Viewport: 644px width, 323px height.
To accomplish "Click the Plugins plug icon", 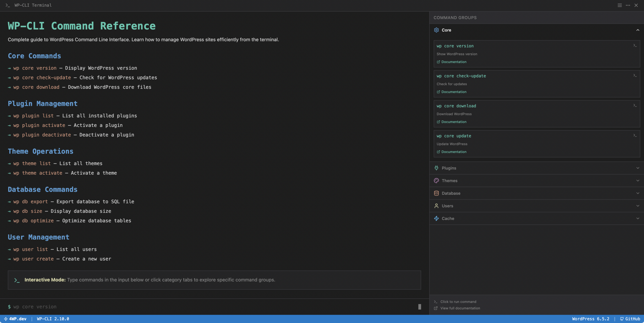I will [x=436, y=168].
